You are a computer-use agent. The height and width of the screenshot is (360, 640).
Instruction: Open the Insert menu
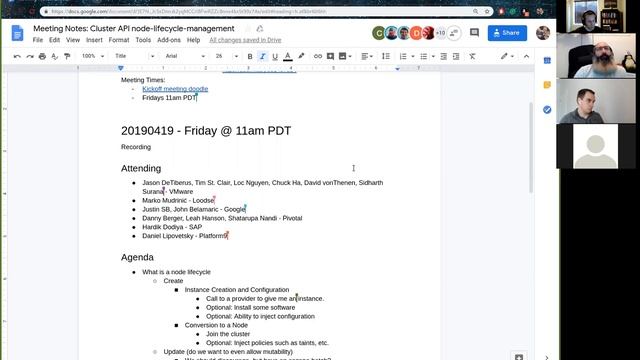click(94, 40)
